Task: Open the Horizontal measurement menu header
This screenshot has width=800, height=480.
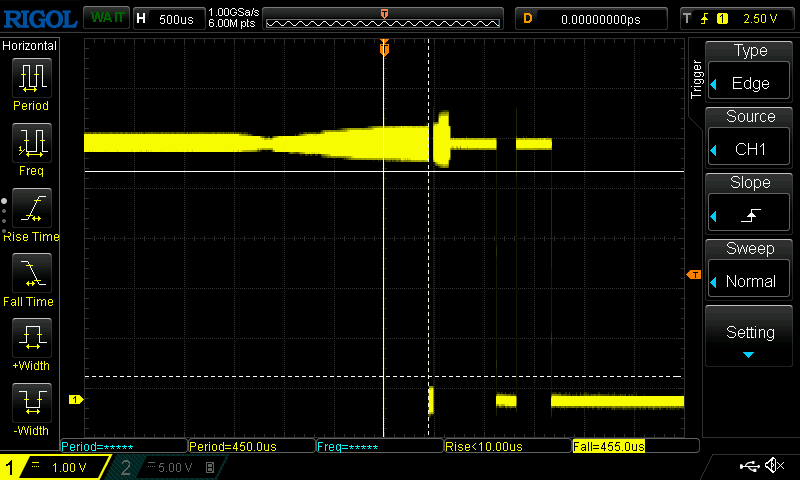Action: pyautogui.click(x=31, y=46)
